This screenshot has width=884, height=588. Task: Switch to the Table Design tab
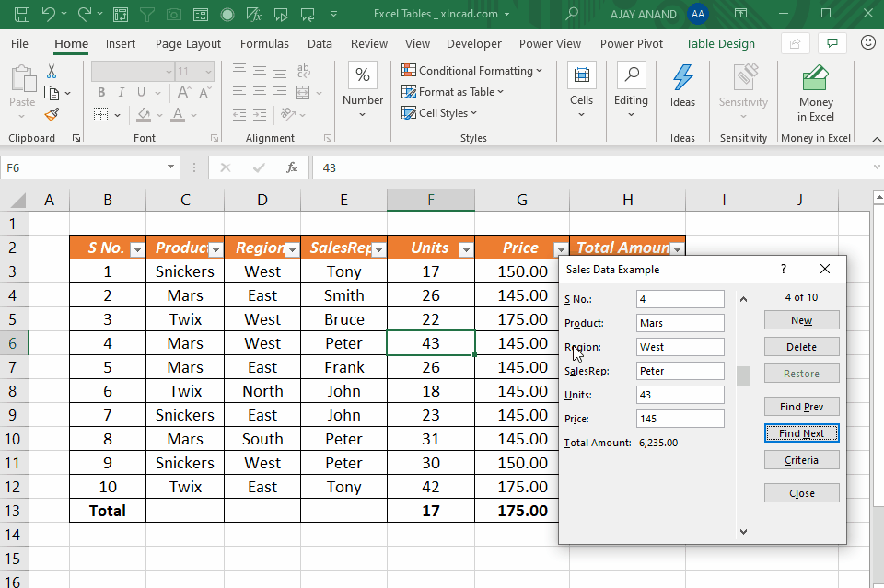tap(720, 44)
